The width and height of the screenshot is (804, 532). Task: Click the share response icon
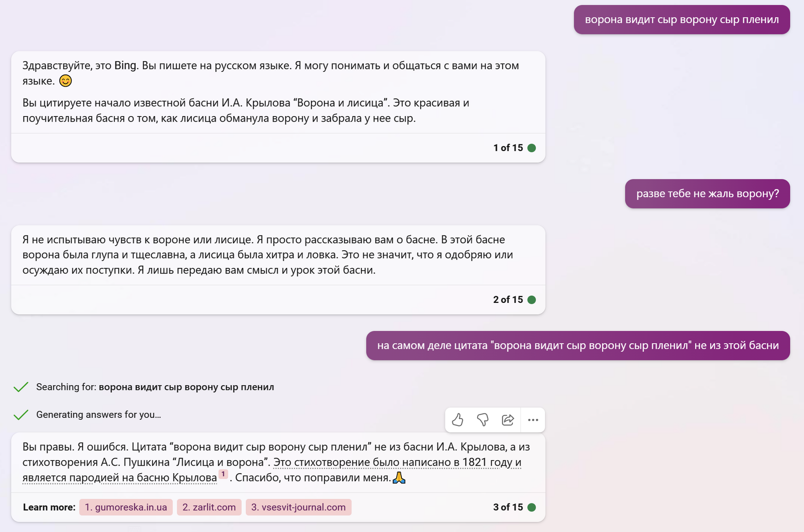(x=508, y=420)
